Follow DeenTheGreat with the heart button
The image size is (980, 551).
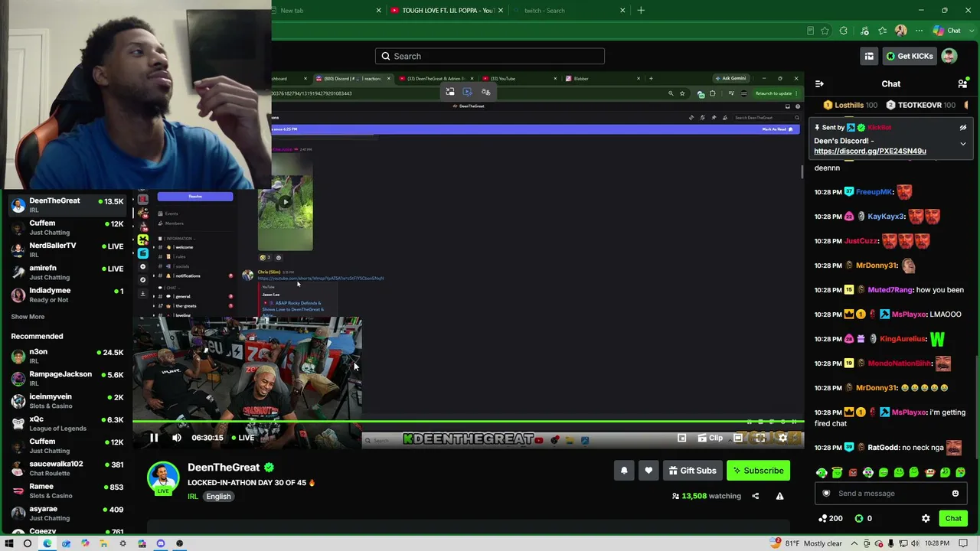click(648, 471)
